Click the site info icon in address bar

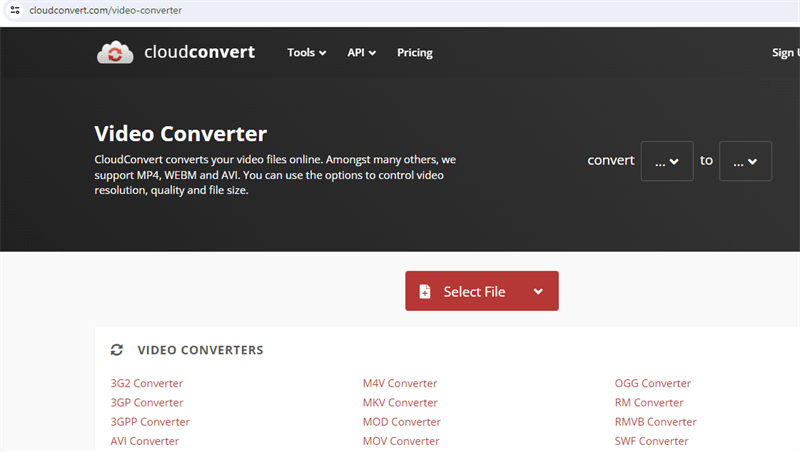point(15,10)
